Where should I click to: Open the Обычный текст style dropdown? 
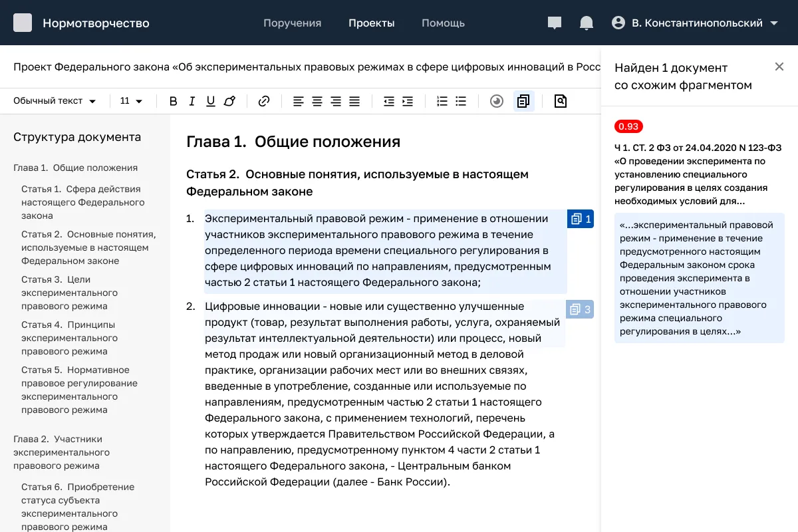click(55, 101)
